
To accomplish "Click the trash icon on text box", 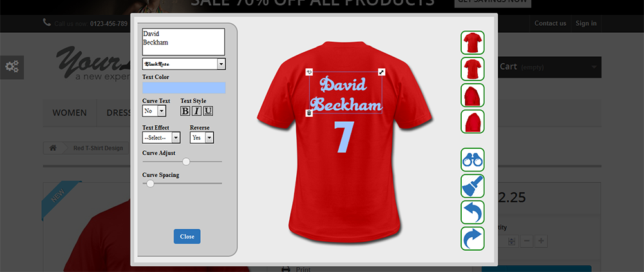I will pos(309,113).
